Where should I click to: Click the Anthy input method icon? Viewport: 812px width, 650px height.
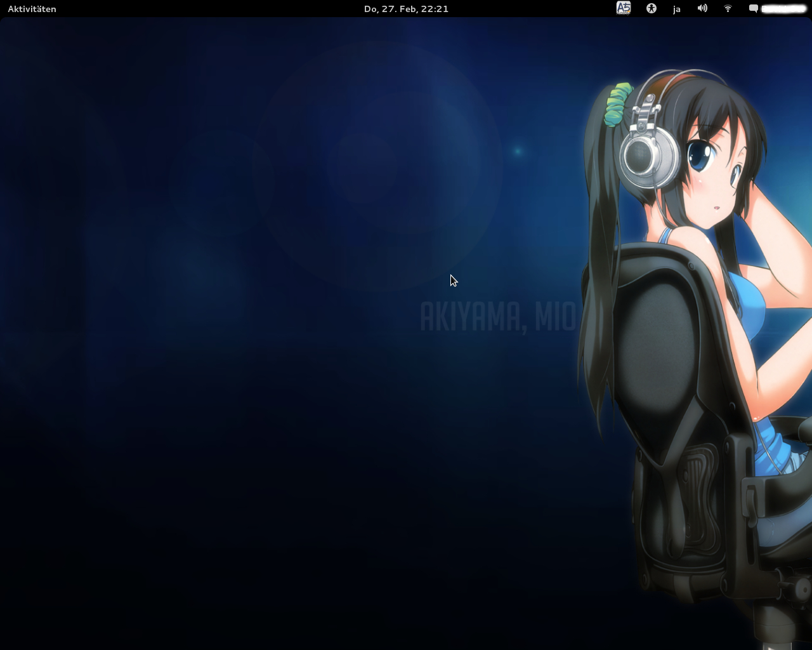pyautogui.click(x=624, y=8)
